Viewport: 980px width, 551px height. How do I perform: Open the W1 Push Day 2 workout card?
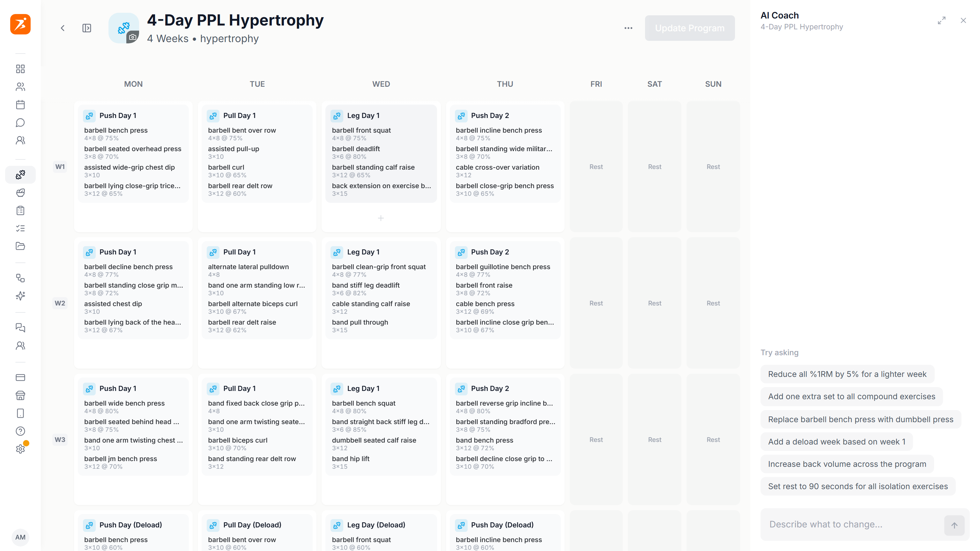[505, 154]
